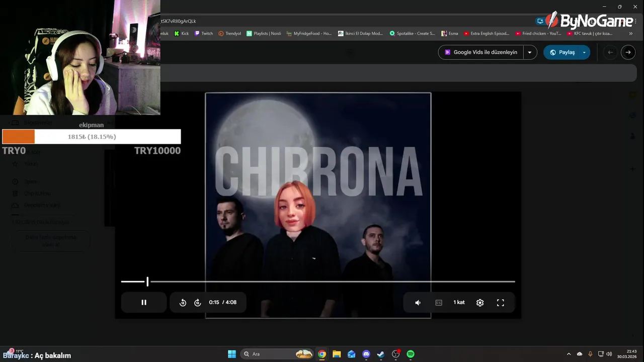This screenshot has height=362, width=644.
Task: Toggle closed captions button
Action: point(439,303)
